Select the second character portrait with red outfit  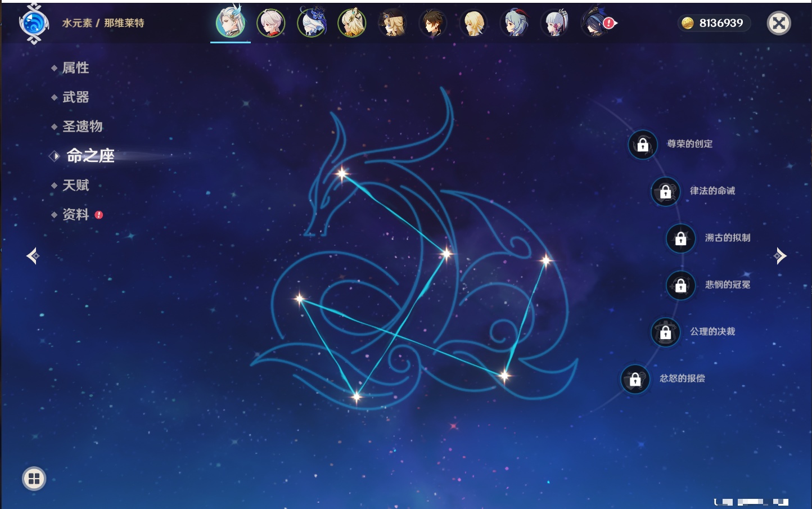(x=271, y=23)
